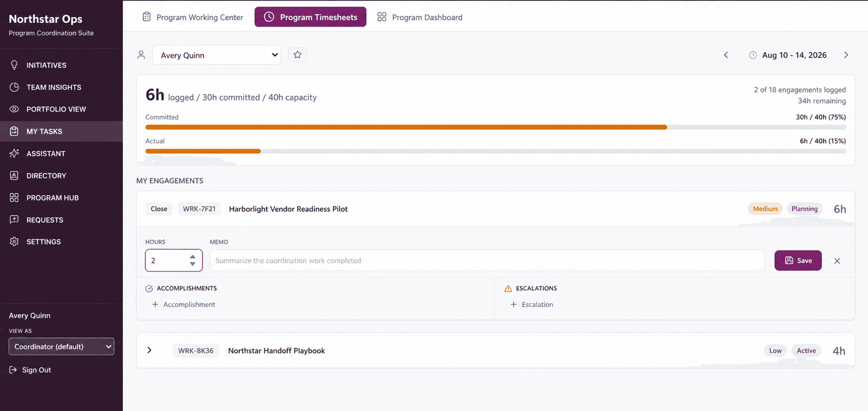Open the Avery Quinn person dropdown
868x411 pixels.
coord(217,55)
